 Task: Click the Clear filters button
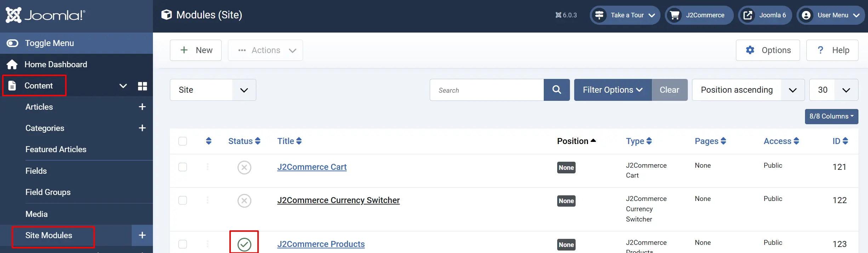click(x=669, y=90)
